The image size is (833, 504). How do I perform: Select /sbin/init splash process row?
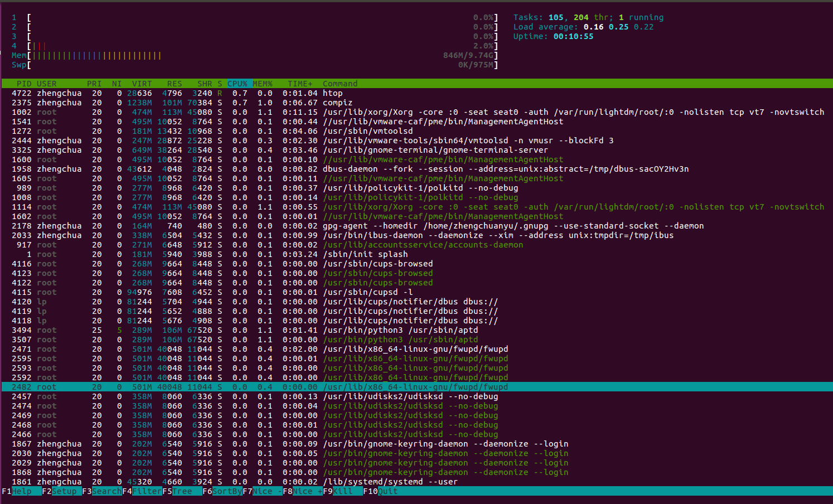[417, 254]
